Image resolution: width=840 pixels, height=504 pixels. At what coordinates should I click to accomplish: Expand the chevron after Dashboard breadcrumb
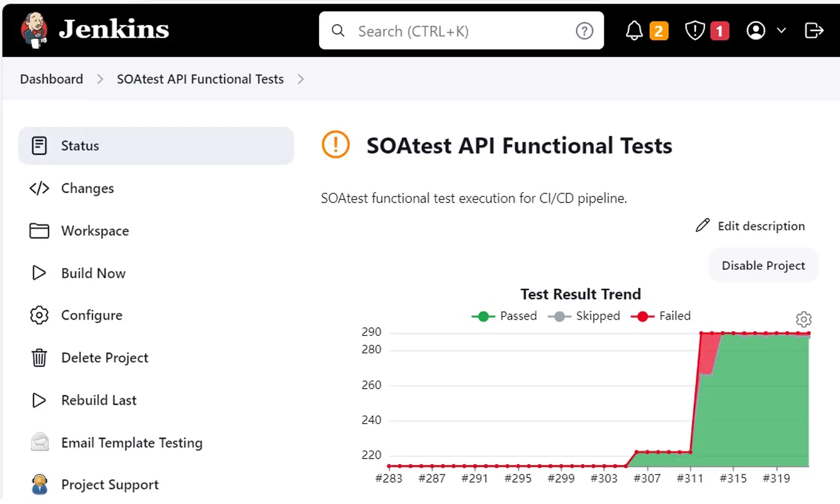[100, 79]
